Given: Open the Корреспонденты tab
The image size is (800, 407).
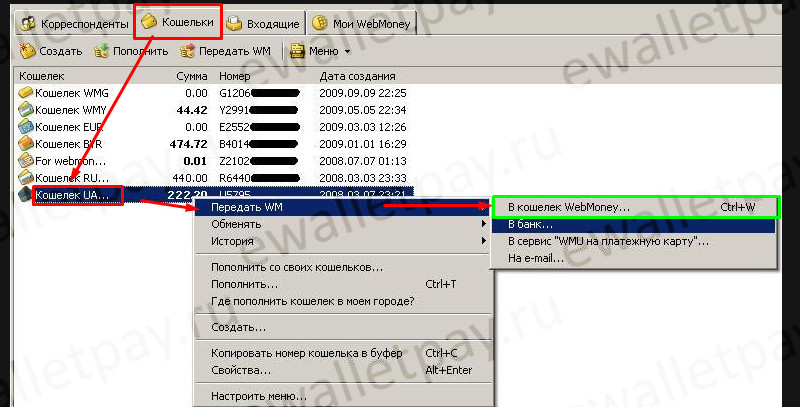Looking at the screenshot, I should (74, 23).
